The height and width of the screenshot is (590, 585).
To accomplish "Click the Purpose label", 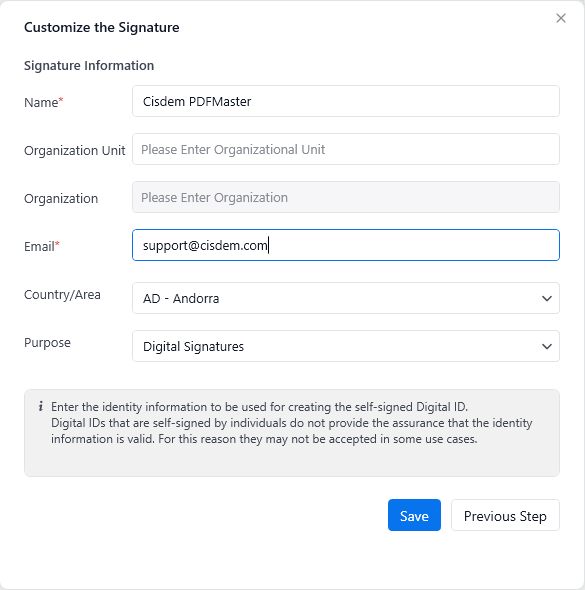I will (47, 342).
